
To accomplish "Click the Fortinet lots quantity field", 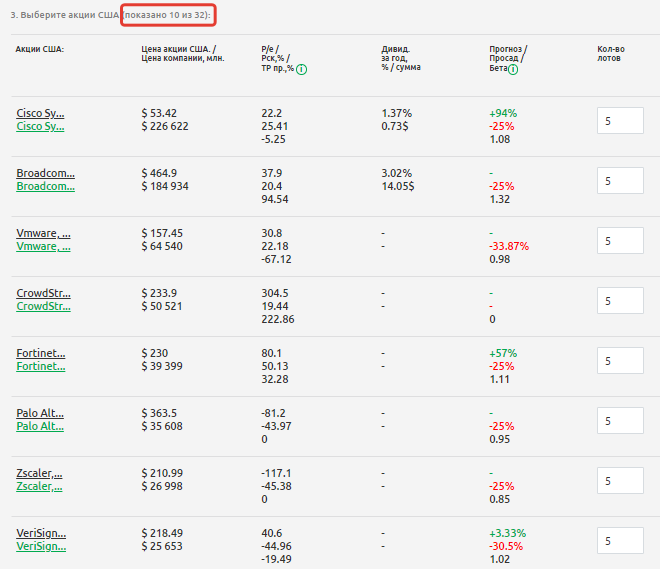I will pos(620,361).
